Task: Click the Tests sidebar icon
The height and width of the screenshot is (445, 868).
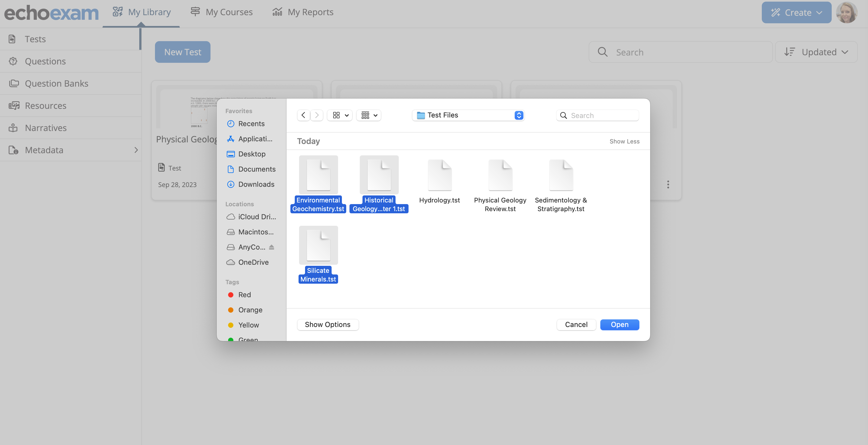Action: pyautogui.click(x=12, y=39)
